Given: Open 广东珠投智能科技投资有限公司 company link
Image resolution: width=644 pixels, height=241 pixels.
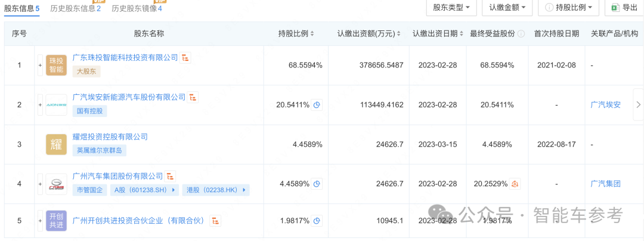Looking at the screenshot, I should [x=125, y=57].
